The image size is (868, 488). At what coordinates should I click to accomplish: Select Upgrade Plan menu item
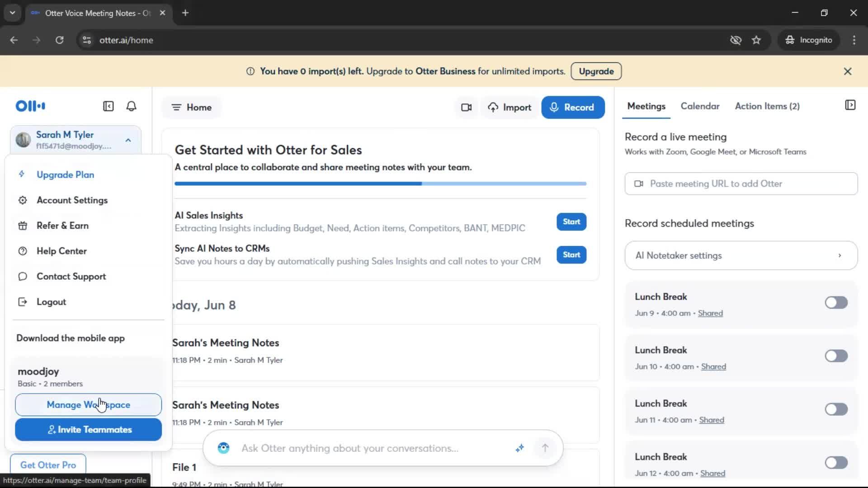tap(65, 175)
